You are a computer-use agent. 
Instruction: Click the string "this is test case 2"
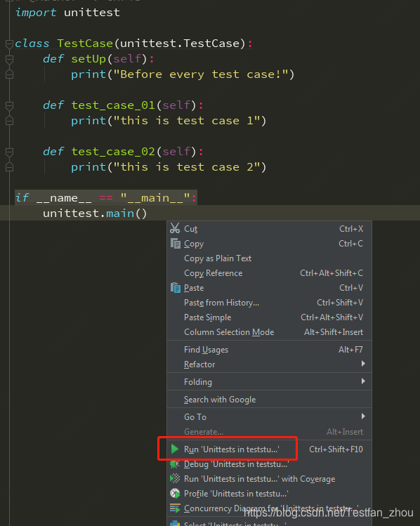click(186, 167)
